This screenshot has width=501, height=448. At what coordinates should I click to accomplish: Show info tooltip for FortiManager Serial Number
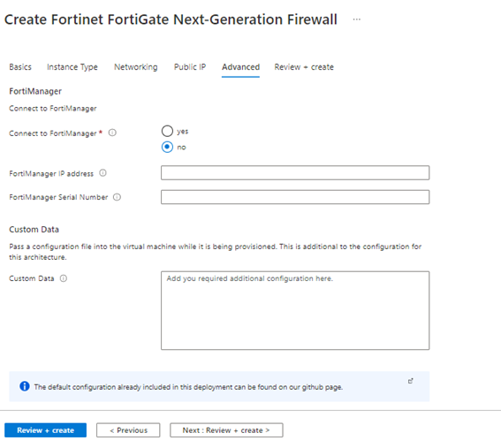point(117,197)
